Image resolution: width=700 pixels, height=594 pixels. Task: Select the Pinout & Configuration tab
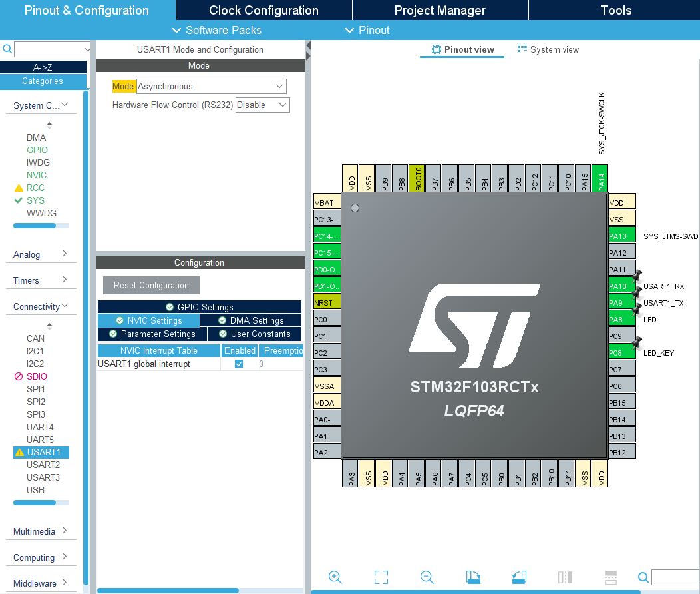[x=87, y=10]
